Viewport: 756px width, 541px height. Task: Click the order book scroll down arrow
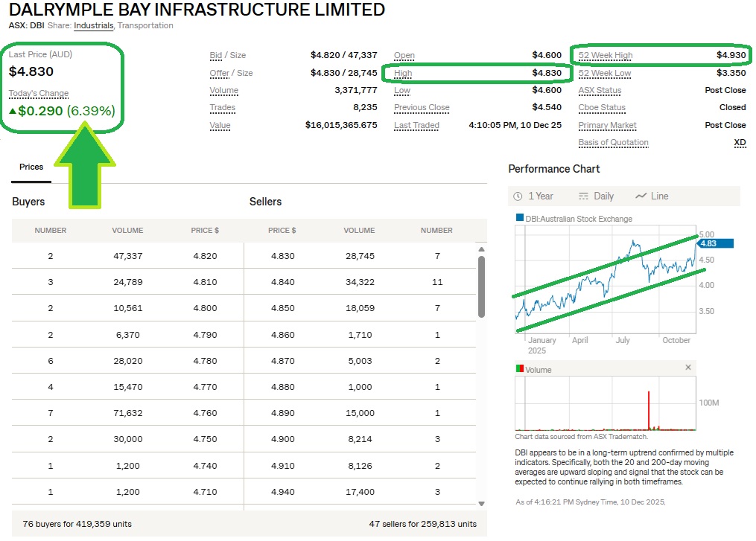coord(481,504)
